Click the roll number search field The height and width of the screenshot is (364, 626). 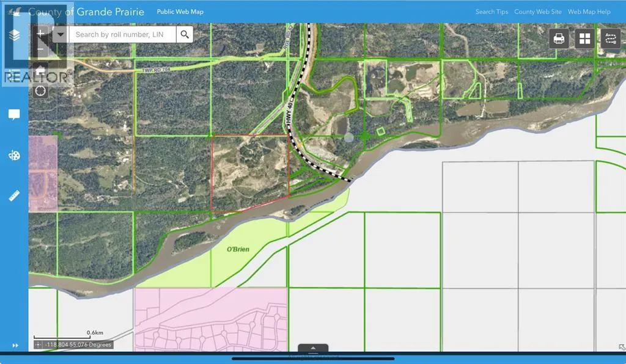(x=122, y=34)
